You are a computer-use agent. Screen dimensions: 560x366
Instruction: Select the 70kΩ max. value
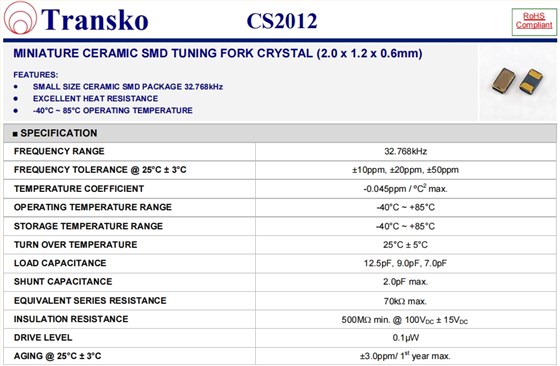(405, 301)
